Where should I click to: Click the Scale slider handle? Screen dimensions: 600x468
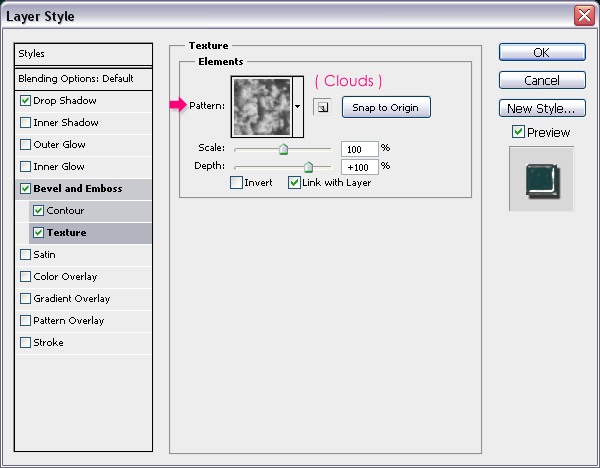tap(283, 149)
